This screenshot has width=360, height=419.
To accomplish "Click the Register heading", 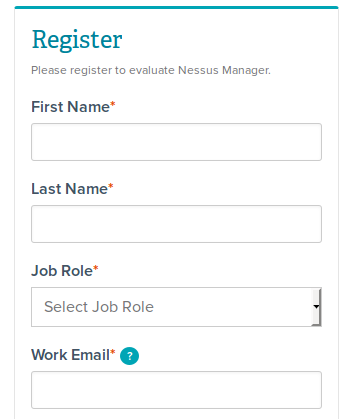I will (x=77, y=40).
